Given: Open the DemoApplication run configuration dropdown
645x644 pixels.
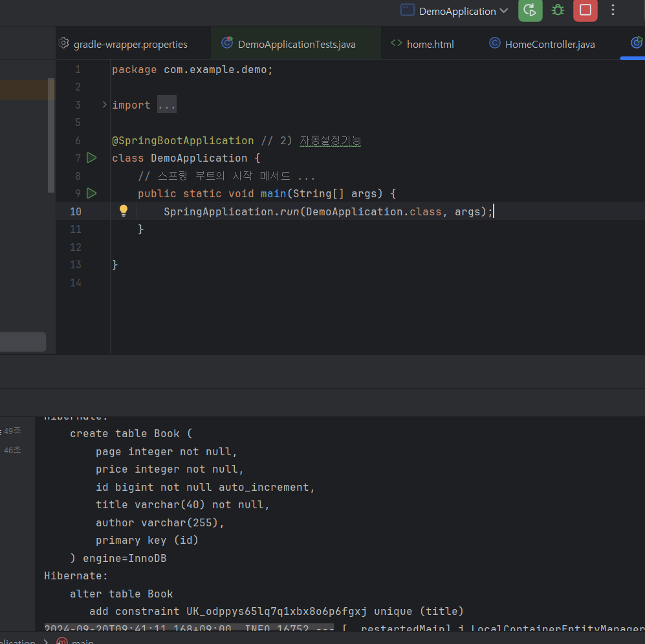Looking at the screenshot, I should (x=454, y=10).
